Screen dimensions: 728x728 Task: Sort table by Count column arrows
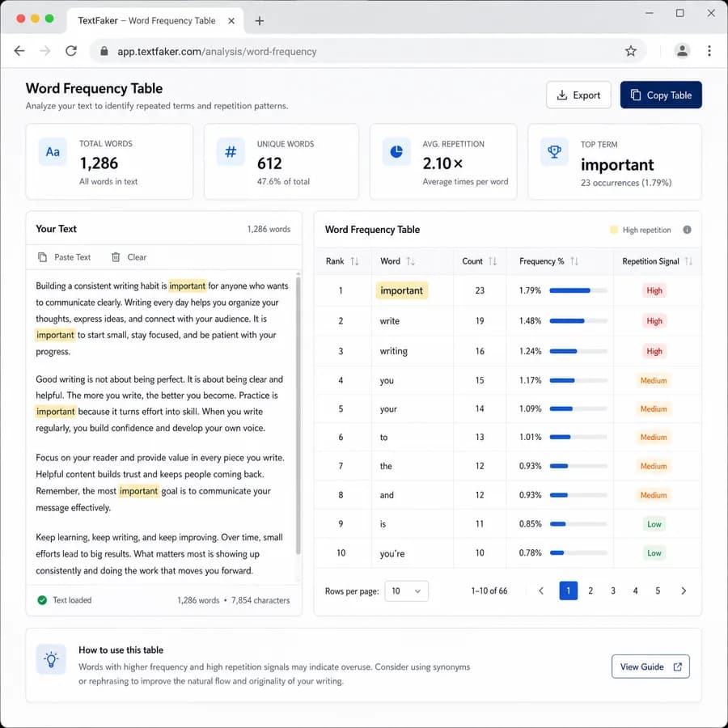tap(493, 261)
